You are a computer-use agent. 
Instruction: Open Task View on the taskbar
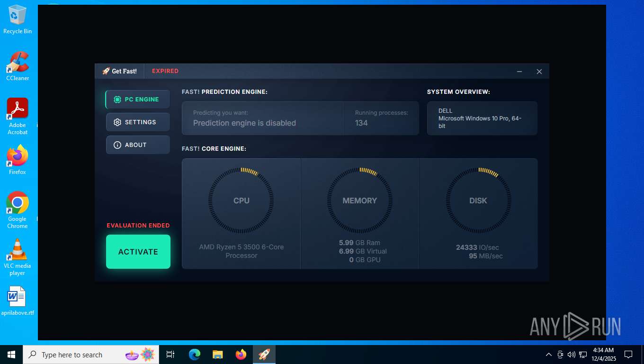pos(170,355)
